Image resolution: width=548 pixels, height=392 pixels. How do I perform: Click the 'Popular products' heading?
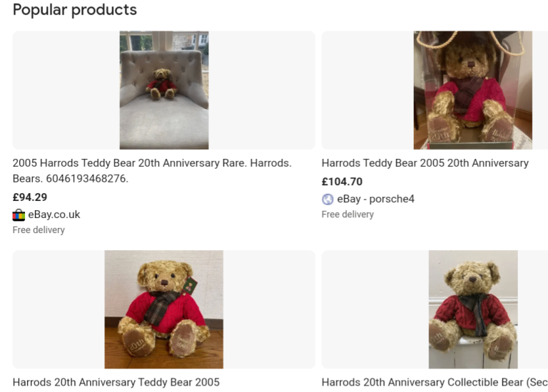[x=75, y=9]
